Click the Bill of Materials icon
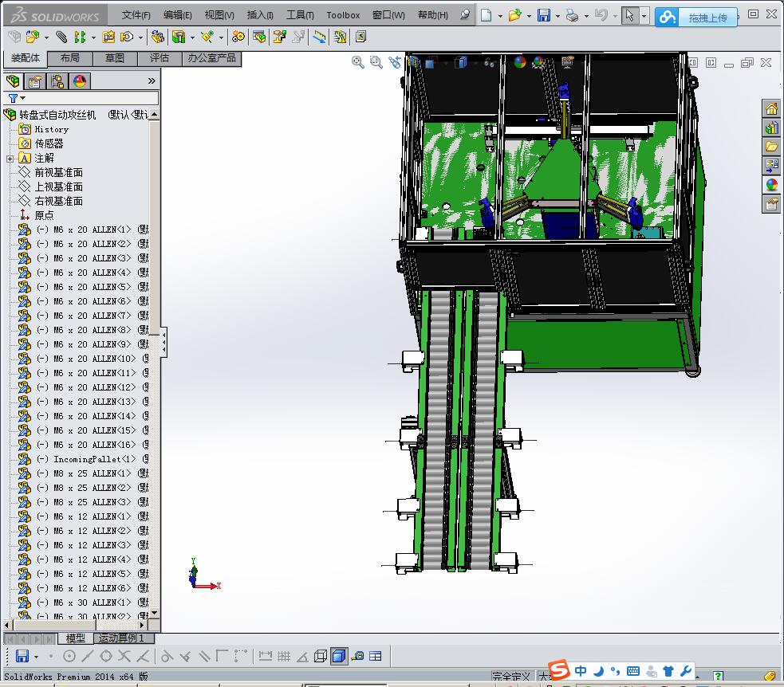 pos(259,37)
